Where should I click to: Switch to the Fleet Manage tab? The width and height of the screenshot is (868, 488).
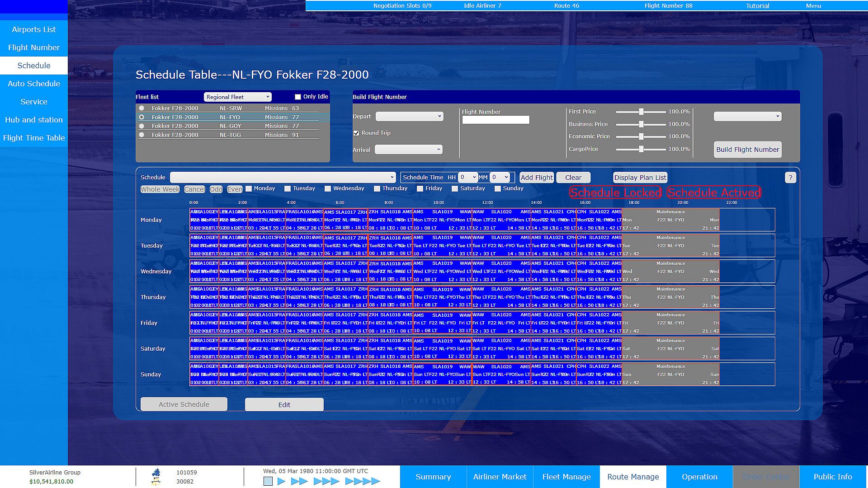click(x=566, y=477)
